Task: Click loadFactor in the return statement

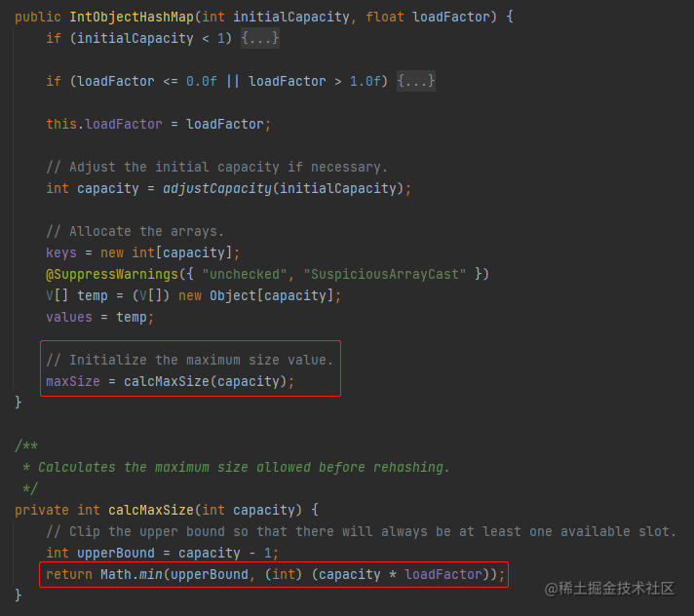Action: [443, 574]
